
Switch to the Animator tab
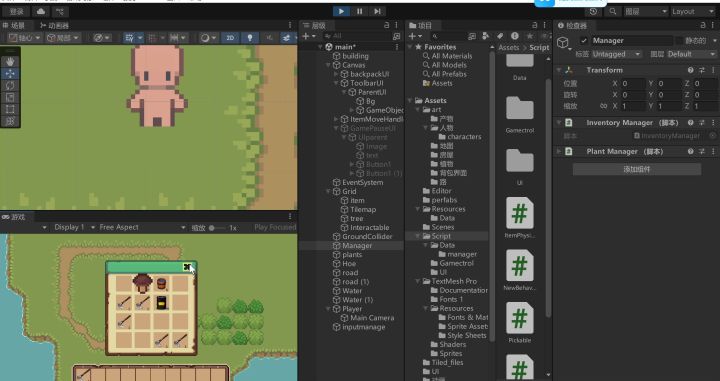(54, 26)
